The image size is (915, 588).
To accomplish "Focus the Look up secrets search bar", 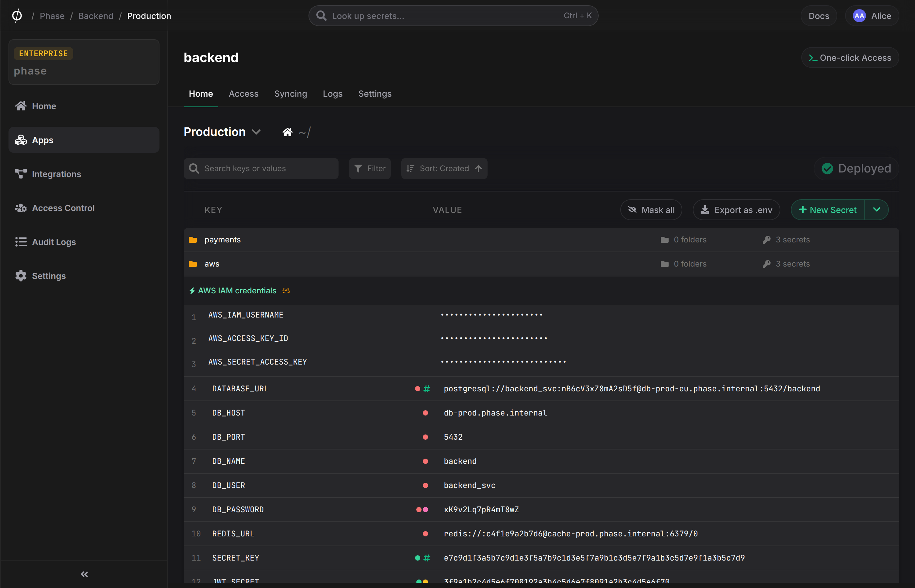I will (453, 16).
